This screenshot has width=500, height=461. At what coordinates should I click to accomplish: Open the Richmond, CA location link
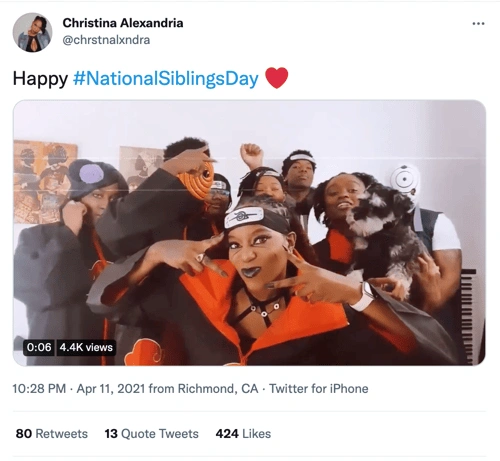[x=218, y=389]
